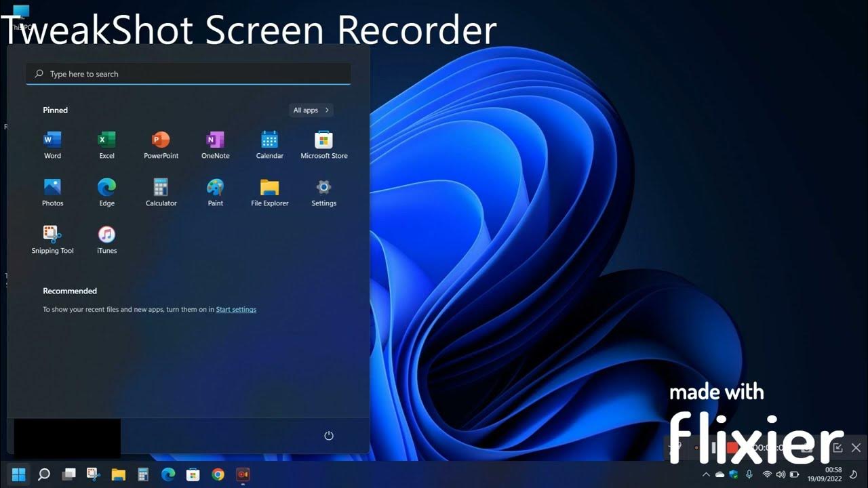The image size is (868, 488).
Task: Open File Explorer on the taskbar
Action: click(118, 474)
